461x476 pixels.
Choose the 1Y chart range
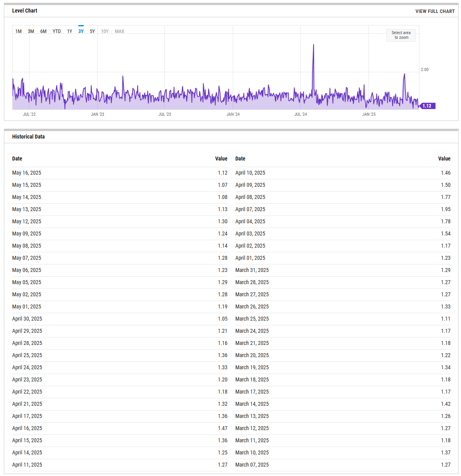[x=69, y=31]
